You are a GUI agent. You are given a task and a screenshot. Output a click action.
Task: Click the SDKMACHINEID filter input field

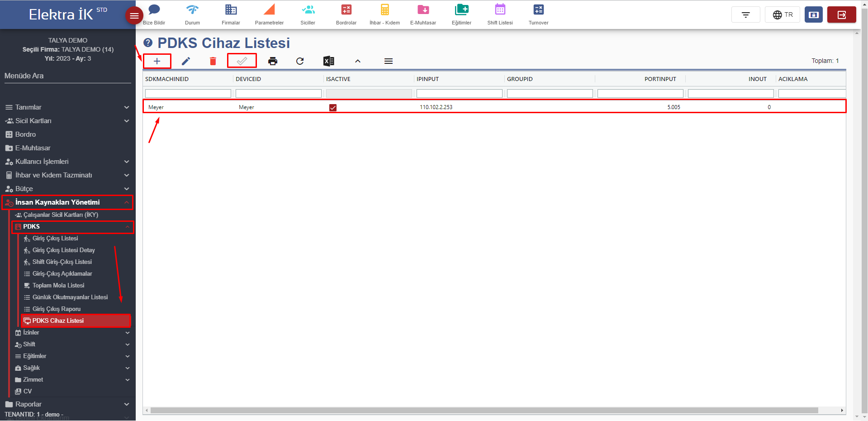click(188, 94)
